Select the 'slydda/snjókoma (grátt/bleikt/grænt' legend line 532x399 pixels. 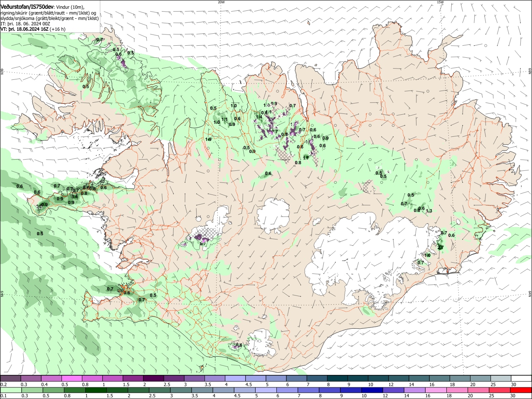[49, 18]
